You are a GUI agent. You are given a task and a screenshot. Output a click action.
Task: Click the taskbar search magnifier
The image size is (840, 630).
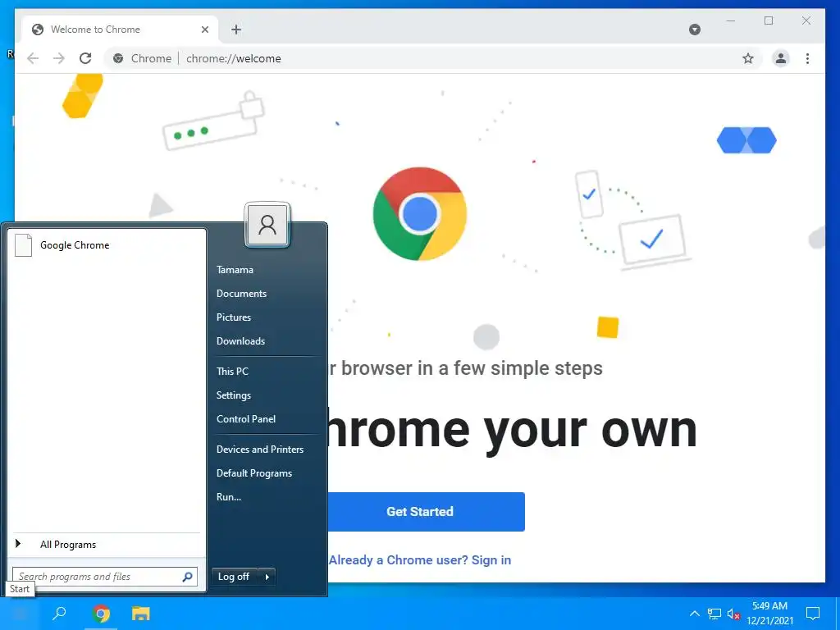click(59, 614)
